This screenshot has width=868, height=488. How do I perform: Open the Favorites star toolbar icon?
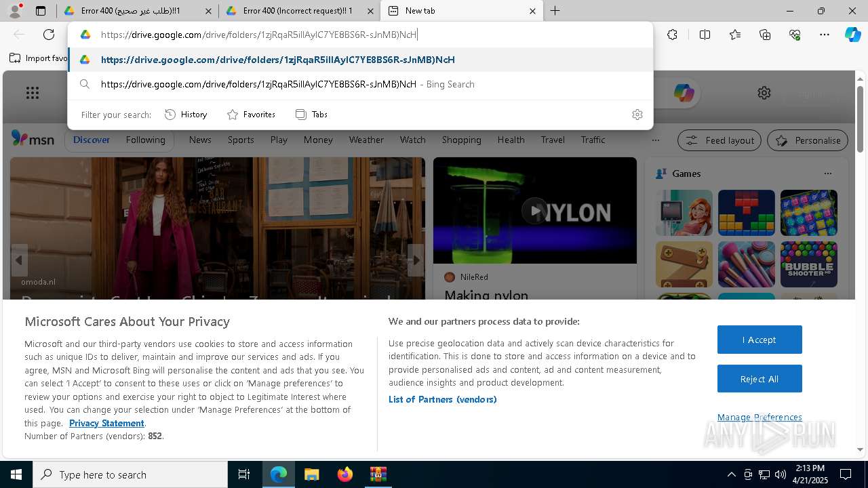(x=735, y=35)
